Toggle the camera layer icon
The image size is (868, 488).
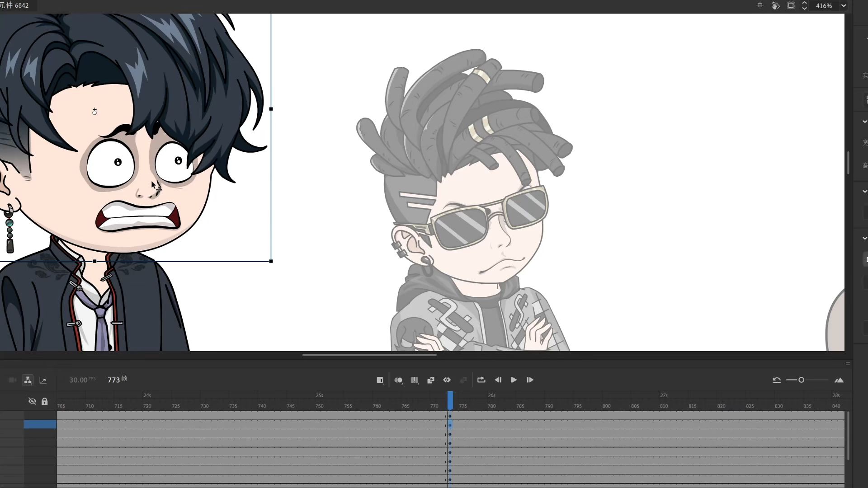click(x=13, y=380)
